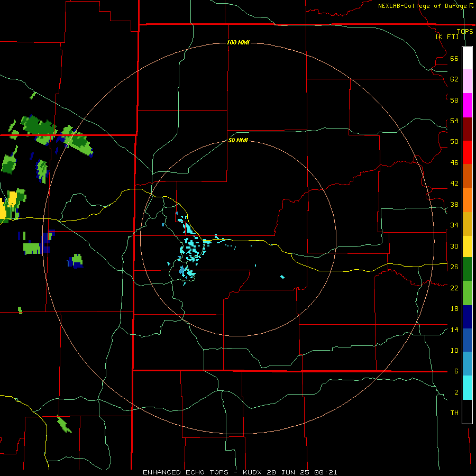
Task: Click the light green legend swatch
Action: coord(467,292)
